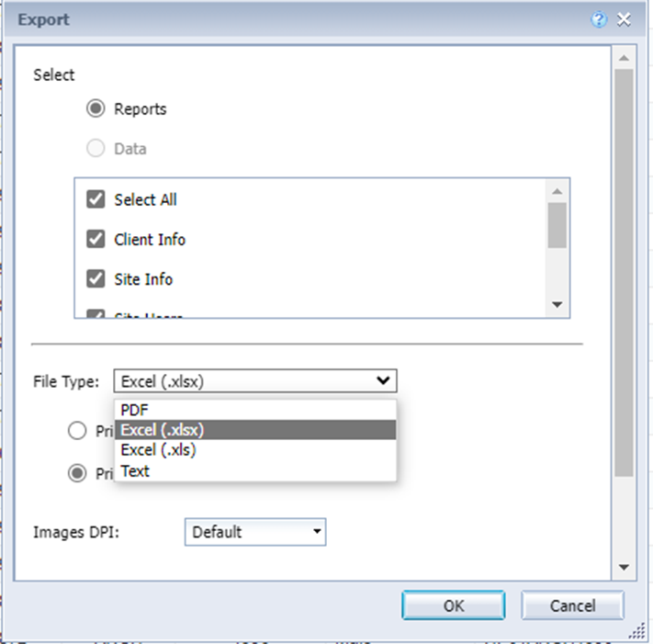Click the dialog resize grip corner
Viewport: 653px width, 644px height.
637,631
